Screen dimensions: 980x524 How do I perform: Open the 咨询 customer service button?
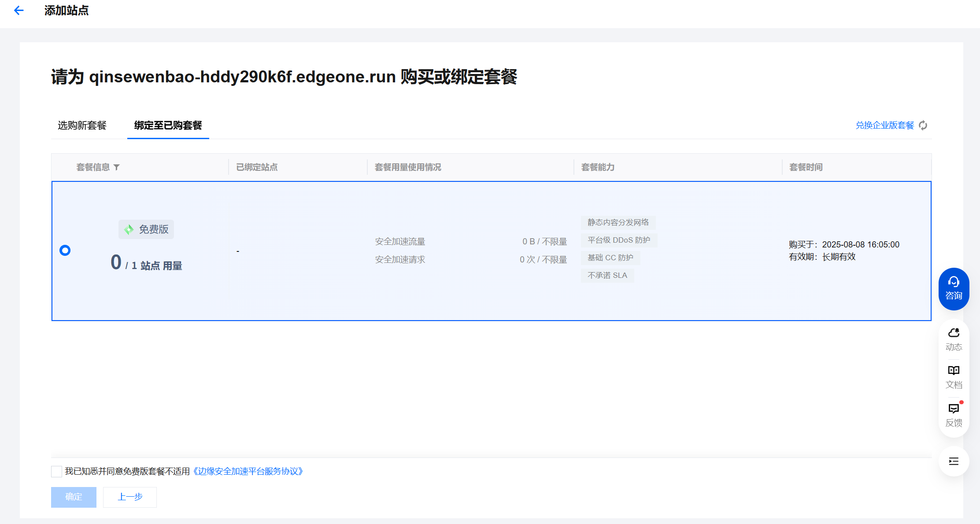tap(954, 289)
